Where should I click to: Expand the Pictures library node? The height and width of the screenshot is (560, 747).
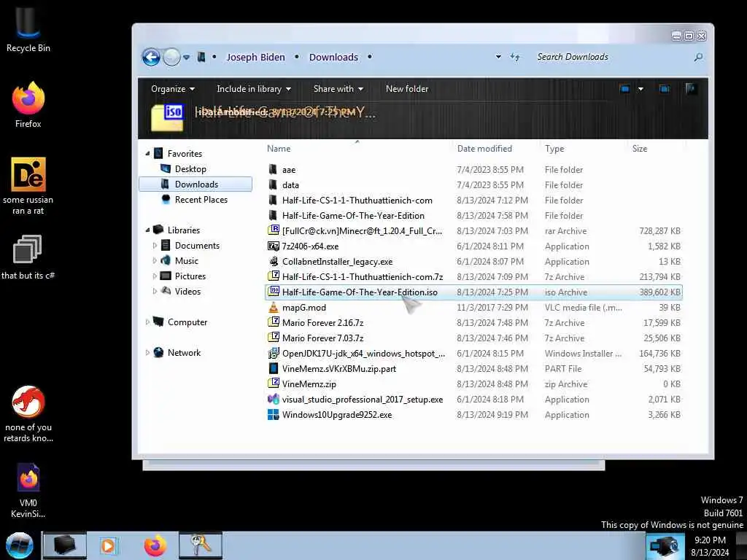155,276
